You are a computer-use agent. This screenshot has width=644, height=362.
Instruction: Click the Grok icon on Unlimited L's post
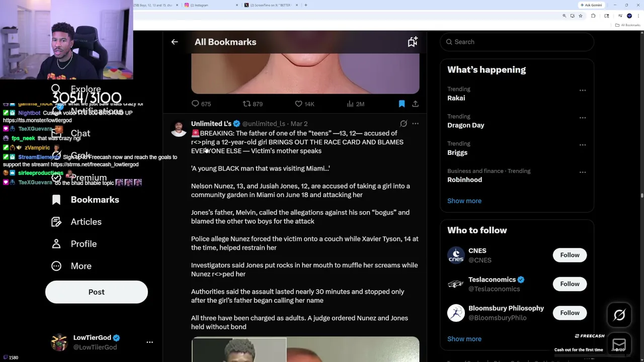pos(404,124)
